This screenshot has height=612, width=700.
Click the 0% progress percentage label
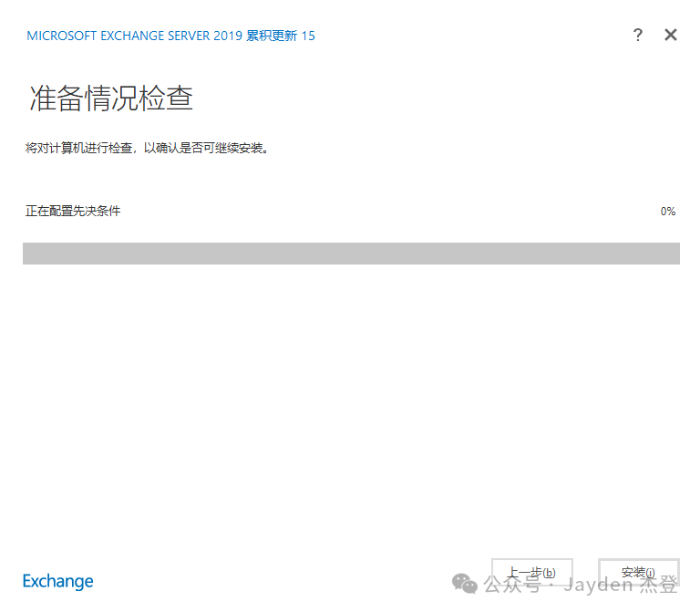(668, 212)
